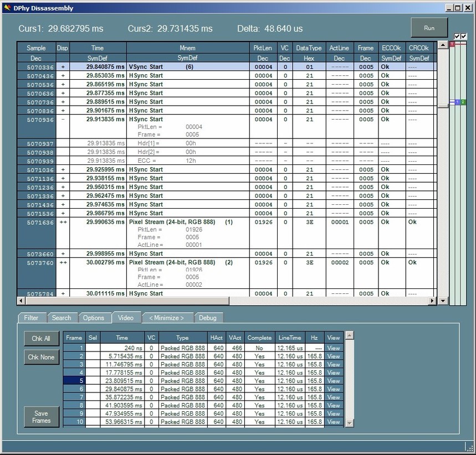This screenshot has width=476, height=455.
Task: Toggle the right cursor-strip checkbox above the marker columns
Action: click(463, 37)
